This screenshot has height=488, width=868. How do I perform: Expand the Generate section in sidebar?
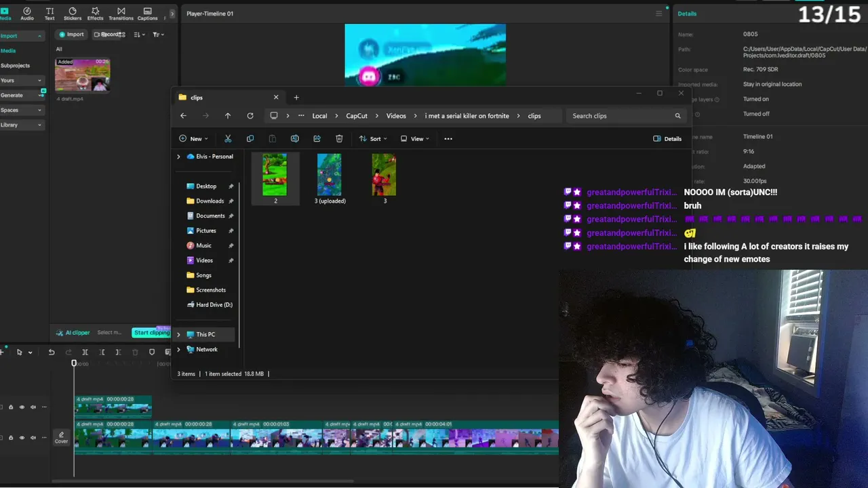pyautogui.click(x=40, y=96)
